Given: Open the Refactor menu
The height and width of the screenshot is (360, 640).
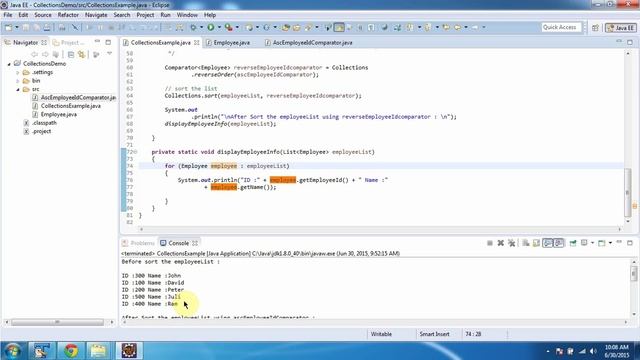Looking at the screenshot, I should point(68,15).
